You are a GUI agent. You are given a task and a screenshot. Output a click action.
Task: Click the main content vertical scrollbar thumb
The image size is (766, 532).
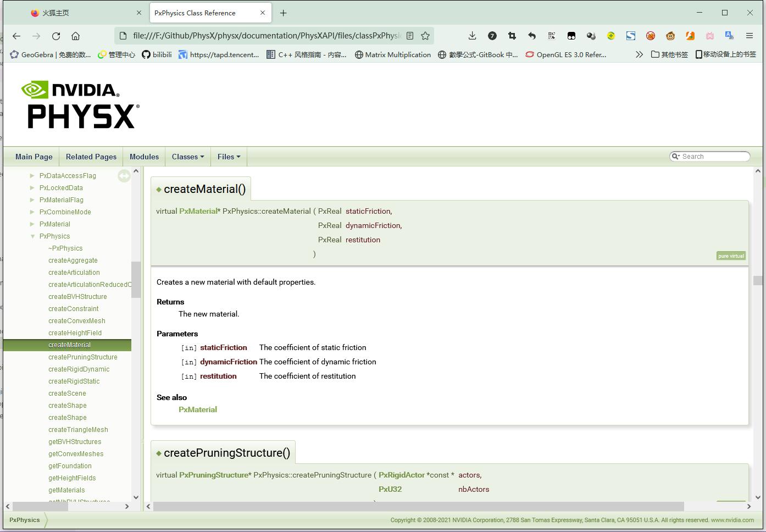click(x=758, y=280)
